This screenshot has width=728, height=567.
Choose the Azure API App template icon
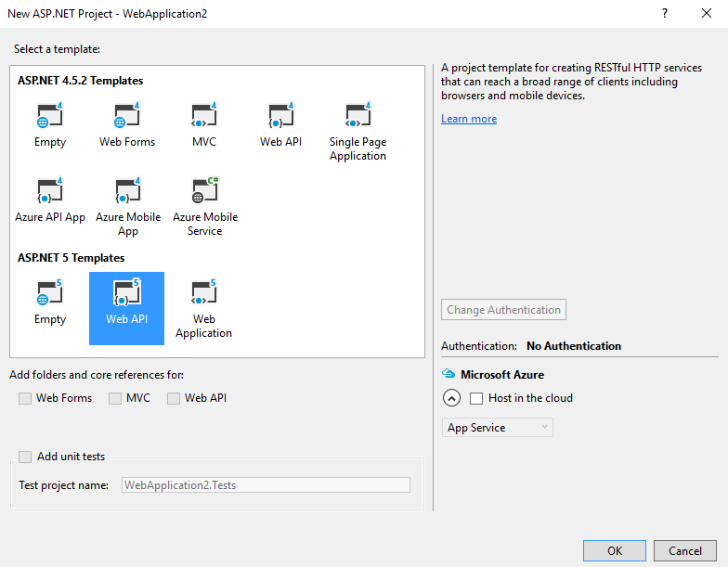50,190
